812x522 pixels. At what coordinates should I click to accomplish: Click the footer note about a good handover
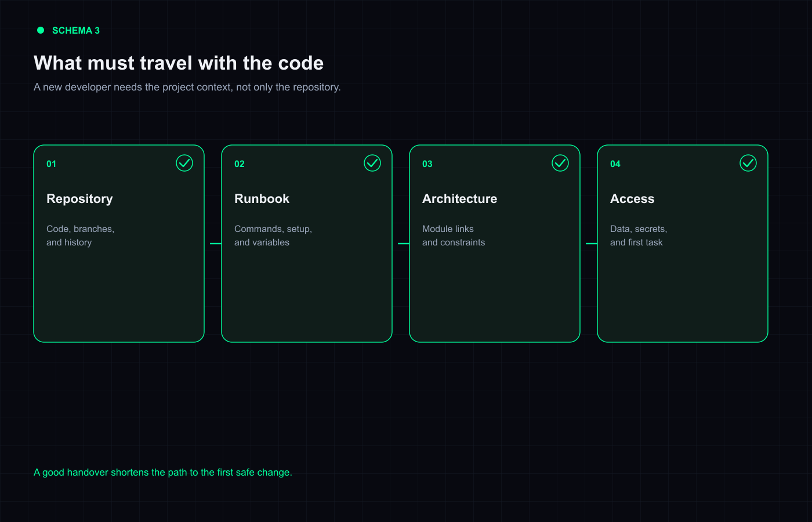[163, 472]
